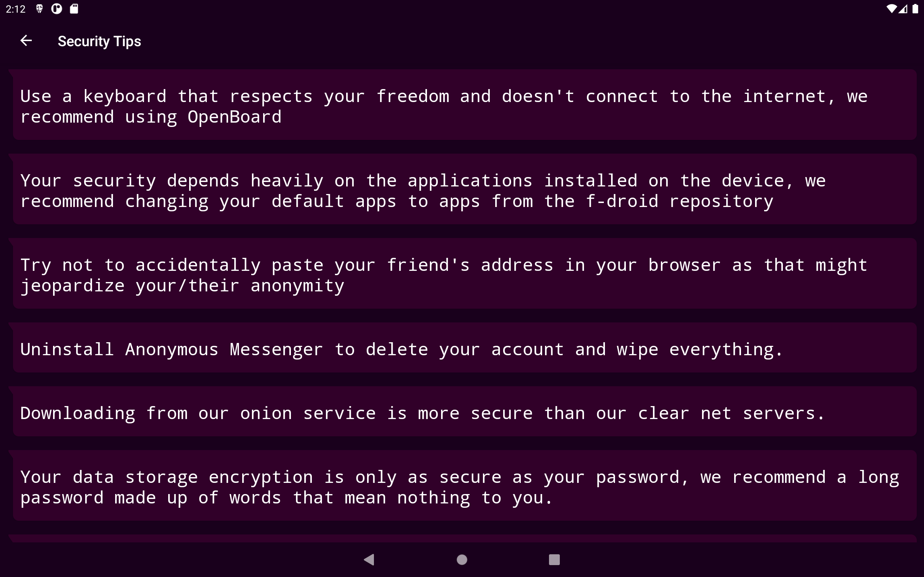
Task: Select the f-droid repository tip card
Action: click(x=464, y=189)
